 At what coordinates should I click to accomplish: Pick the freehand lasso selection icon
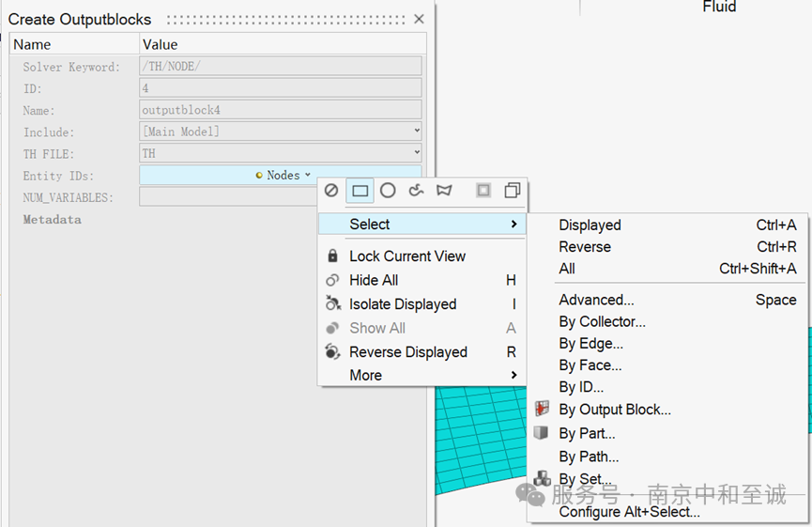[x=416, y=191]
